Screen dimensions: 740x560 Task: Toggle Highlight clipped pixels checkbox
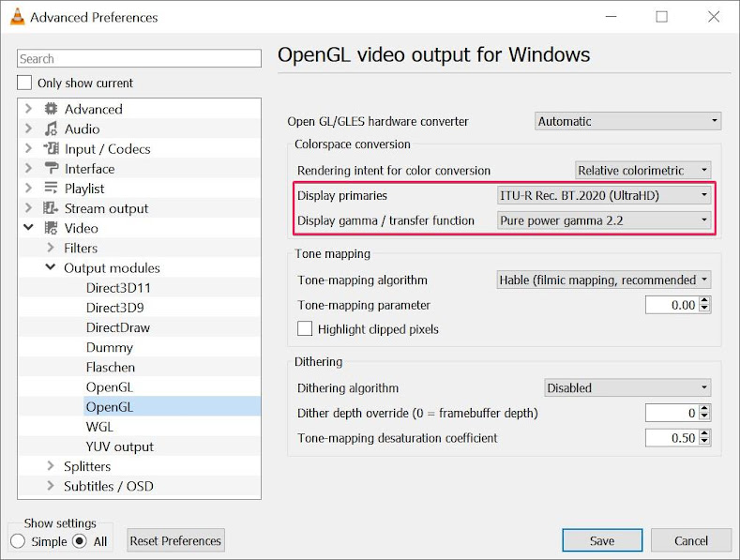305,328
